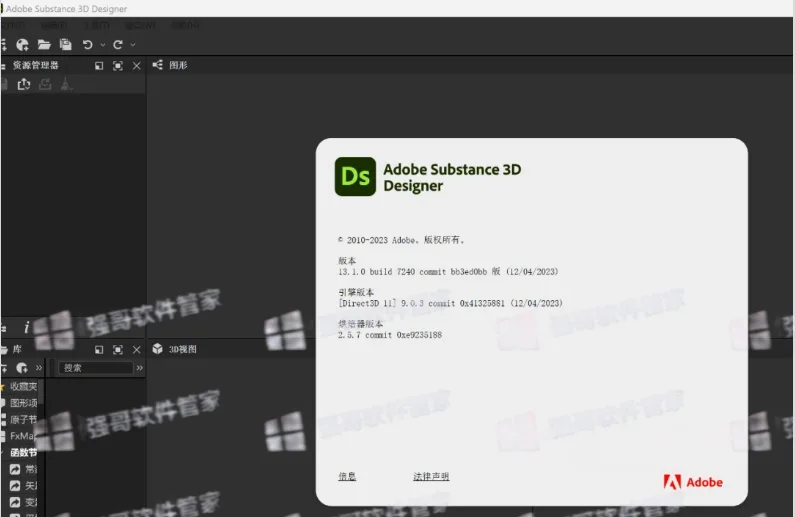Click the red Adobe logo in About dialog
795x517 pixels.
(x=693, y=482)
